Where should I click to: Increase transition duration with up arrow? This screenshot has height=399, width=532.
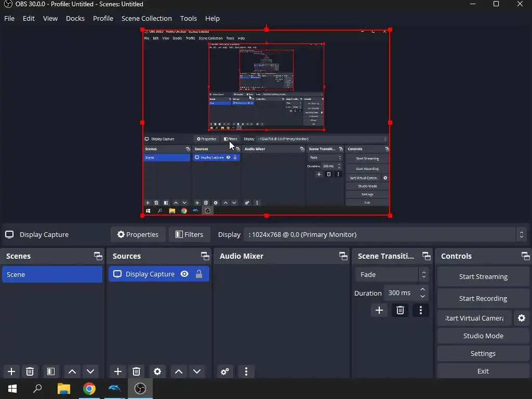pyautogui.click(x=422, y=289)
